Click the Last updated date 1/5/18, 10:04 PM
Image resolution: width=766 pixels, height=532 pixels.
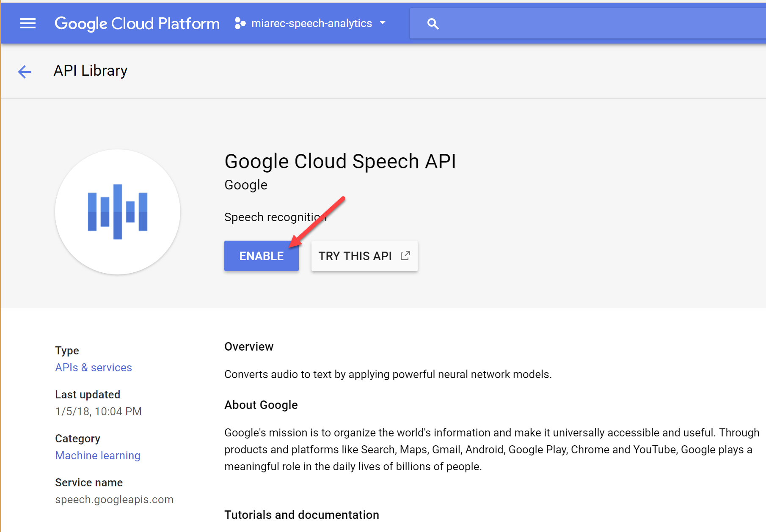click(x=98, y=411)
